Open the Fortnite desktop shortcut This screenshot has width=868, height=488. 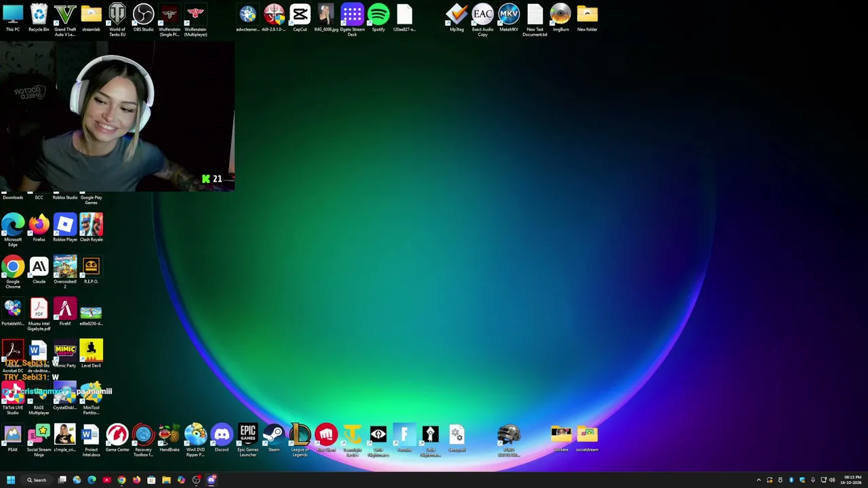tap(404, 438)
